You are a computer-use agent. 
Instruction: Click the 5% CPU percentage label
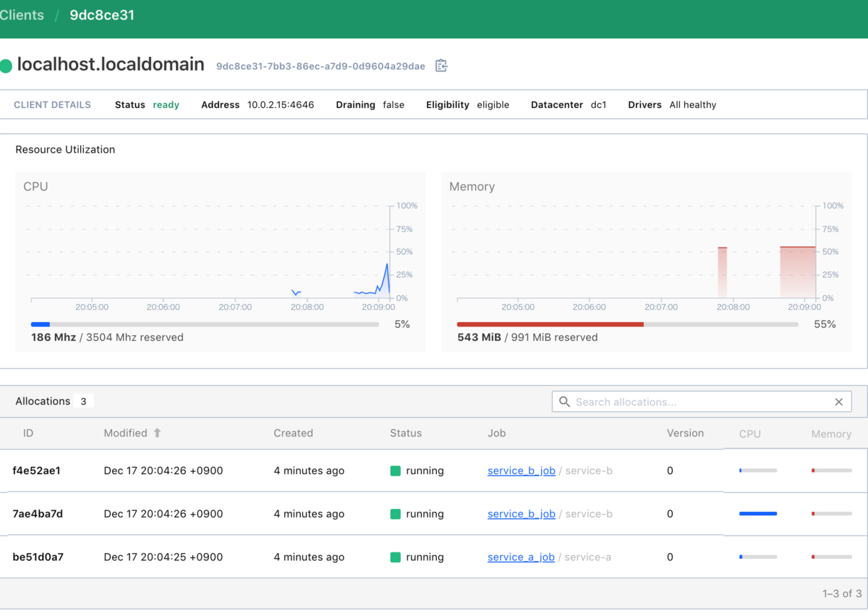pos(402,324)
